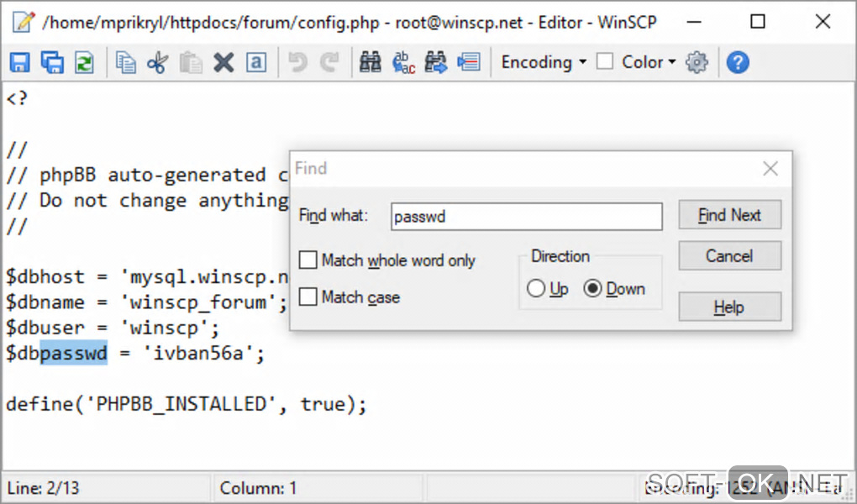Click the highlighted 'passwd' text in the editor
This screenshot has height=504, width=857.
[x=74, y=353]
